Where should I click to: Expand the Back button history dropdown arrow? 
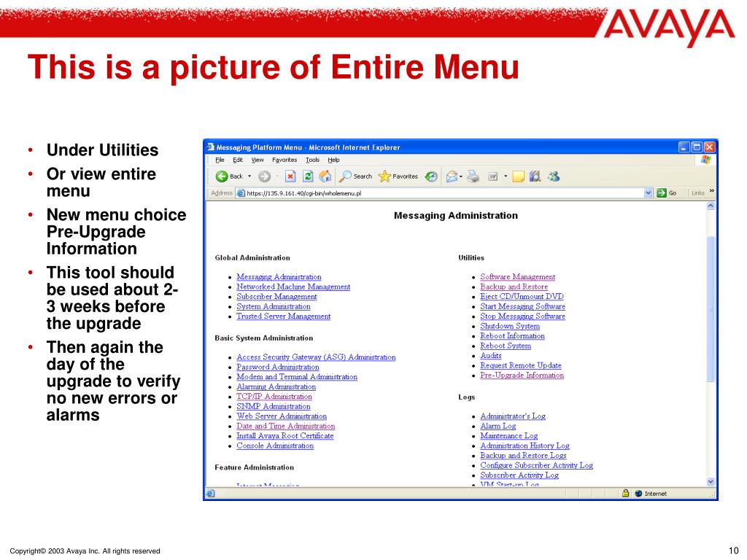(x=249, y=176)
